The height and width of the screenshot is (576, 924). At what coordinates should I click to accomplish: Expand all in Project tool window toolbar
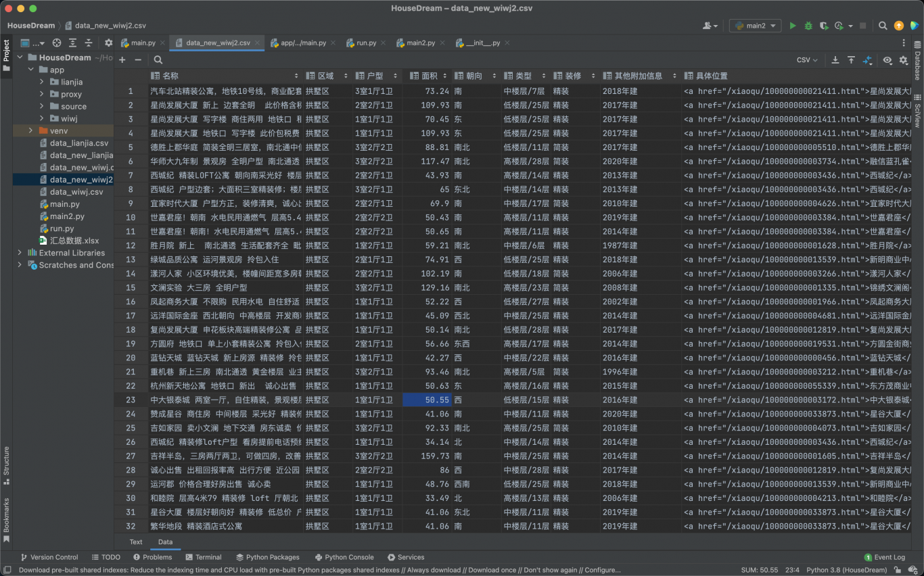point(72,43)
